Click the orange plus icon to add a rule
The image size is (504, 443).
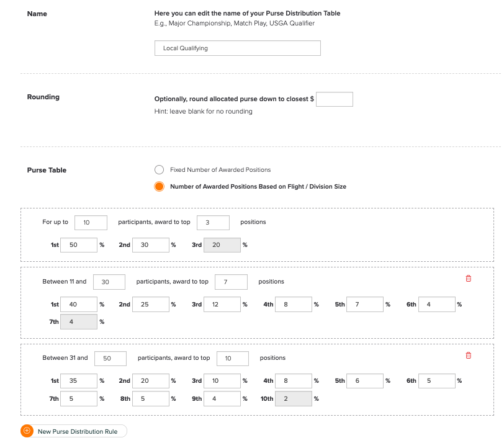[27, 431]
